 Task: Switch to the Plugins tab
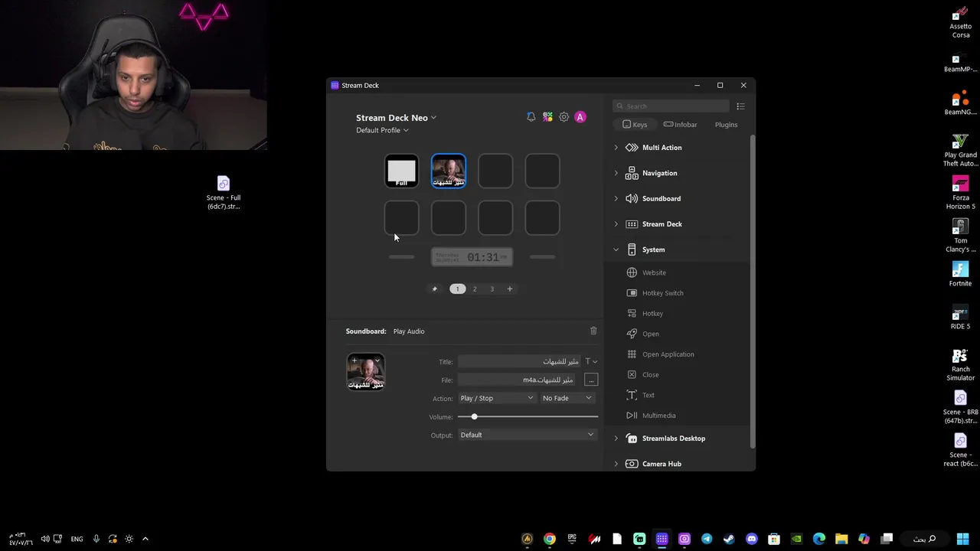(726, 125)
